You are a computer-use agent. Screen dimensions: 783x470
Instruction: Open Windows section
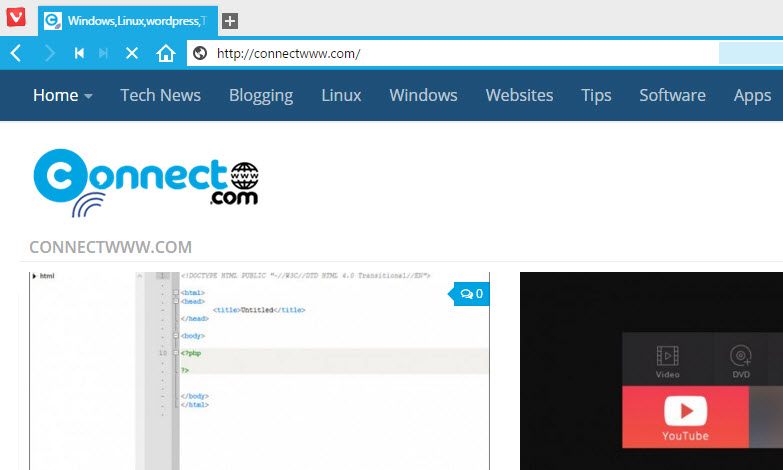(423, 95)
